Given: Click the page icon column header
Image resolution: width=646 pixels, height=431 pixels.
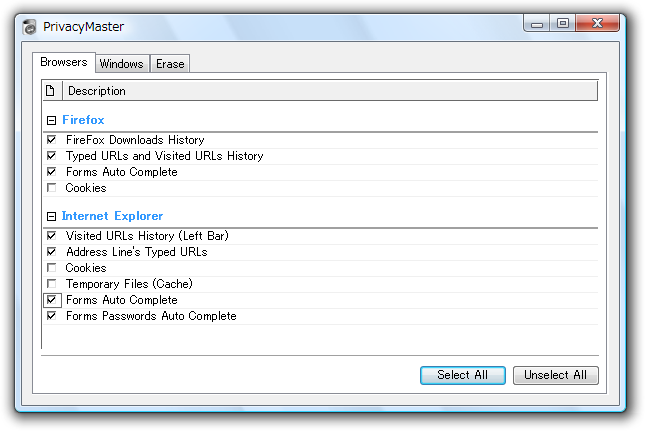Looking at the screenshot, I should tap(52, 90).
